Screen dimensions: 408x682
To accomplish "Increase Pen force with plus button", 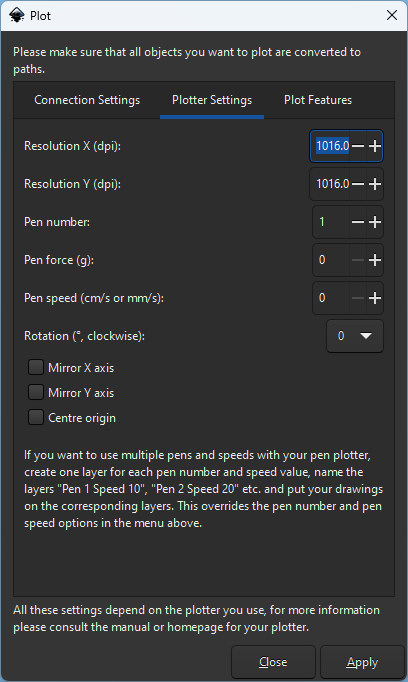I will (x=375, y=260).
